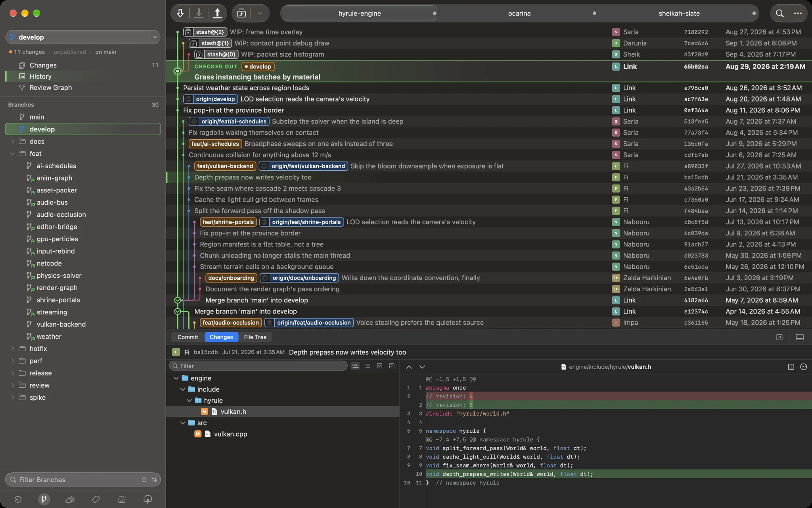Open the stash options dropdown arrow in toolbar

coord(260,13)
